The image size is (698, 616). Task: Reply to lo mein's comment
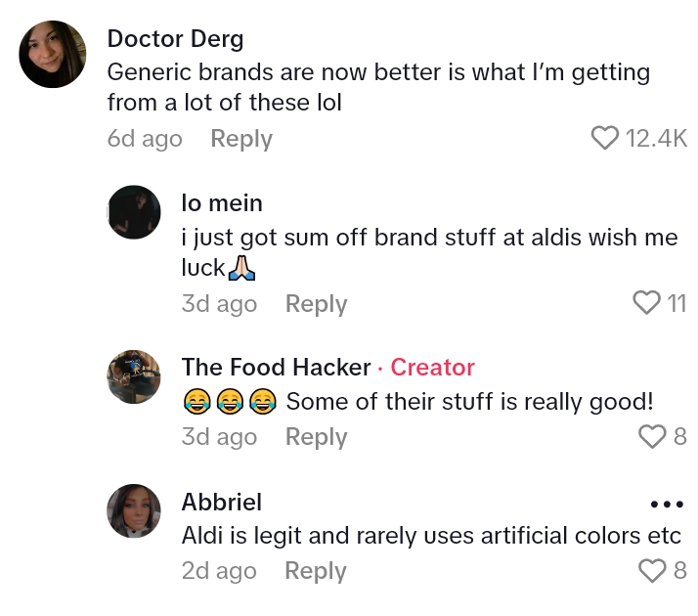click(x=316, y=304)
